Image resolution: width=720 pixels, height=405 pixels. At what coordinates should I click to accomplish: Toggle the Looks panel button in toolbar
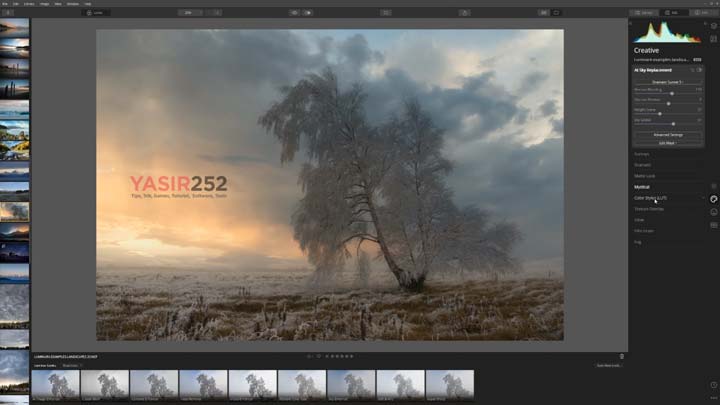pos(96,13)
